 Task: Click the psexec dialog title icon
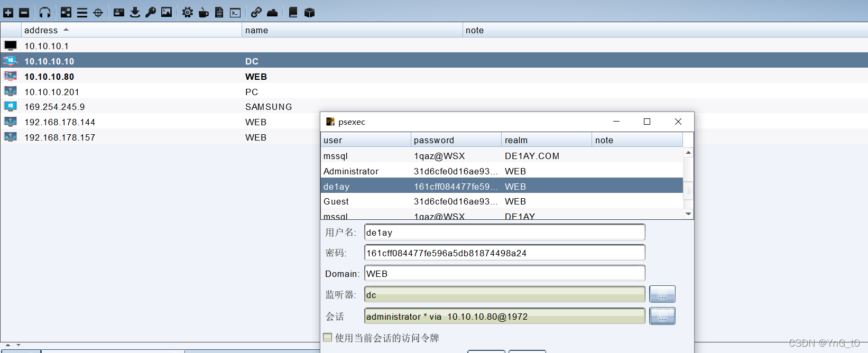[330, 122]
